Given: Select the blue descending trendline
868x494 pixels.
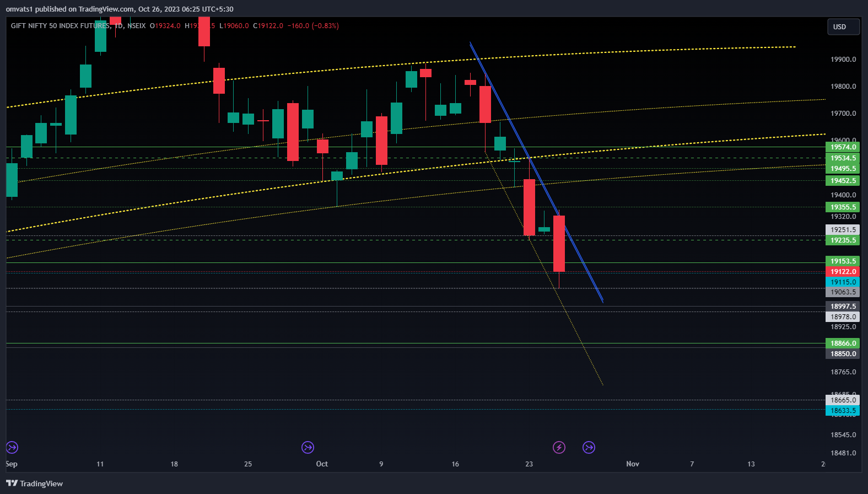Looking at the screenshot, I should 536,171.
